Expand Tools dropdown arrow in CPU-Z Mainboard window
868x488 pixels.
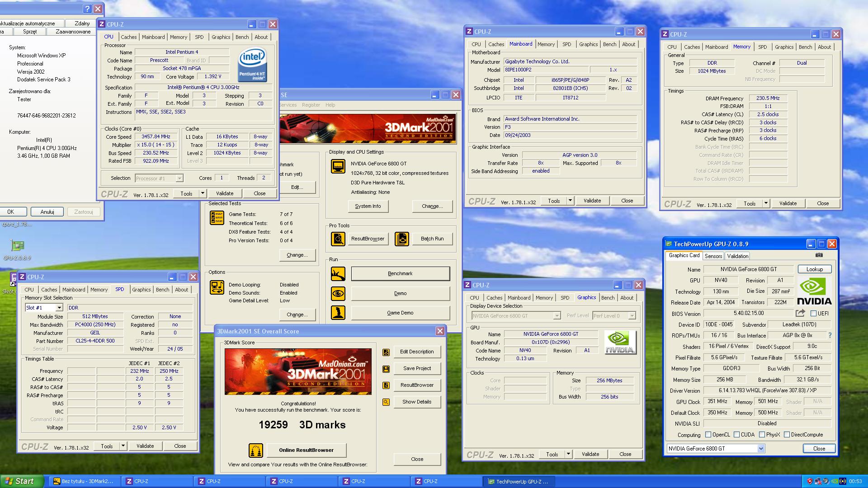click(x=570, y=201)
